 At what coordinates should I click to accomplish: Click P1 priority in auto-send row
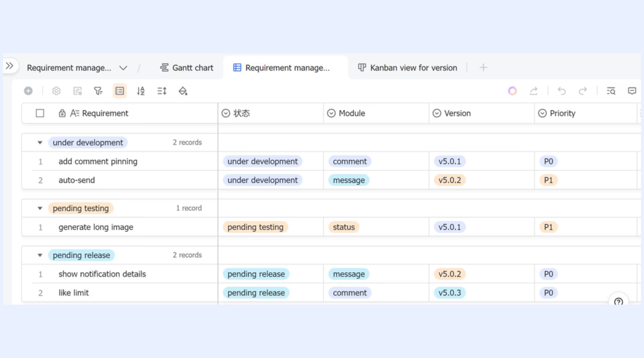549,180
